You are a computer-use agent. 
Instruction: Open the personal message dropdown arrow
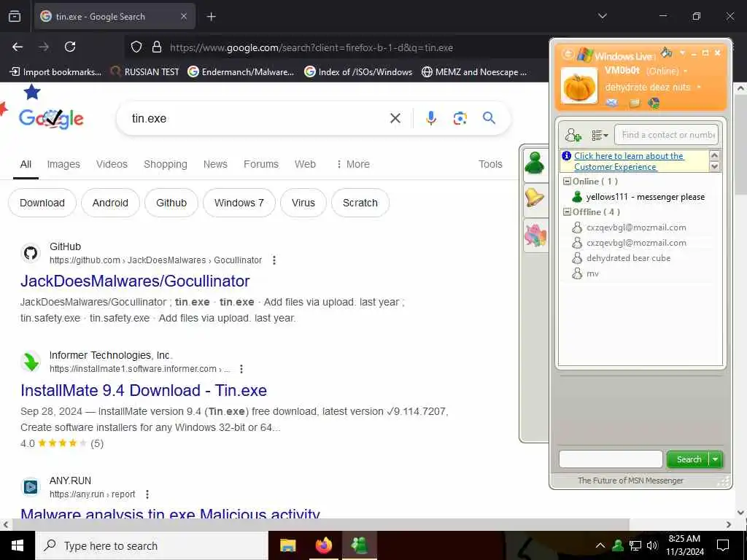(x=699, y=87)
